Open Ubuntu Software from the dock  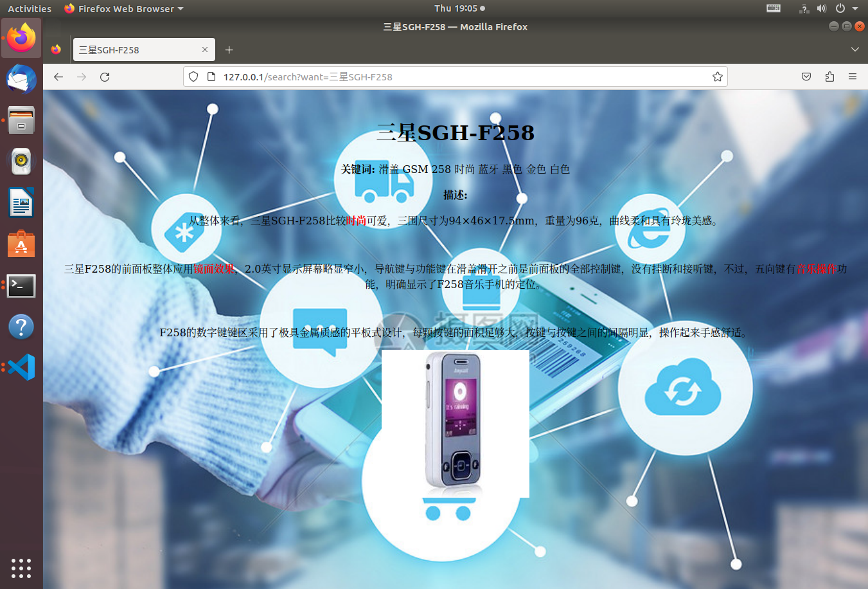click(x=21, y=244)
